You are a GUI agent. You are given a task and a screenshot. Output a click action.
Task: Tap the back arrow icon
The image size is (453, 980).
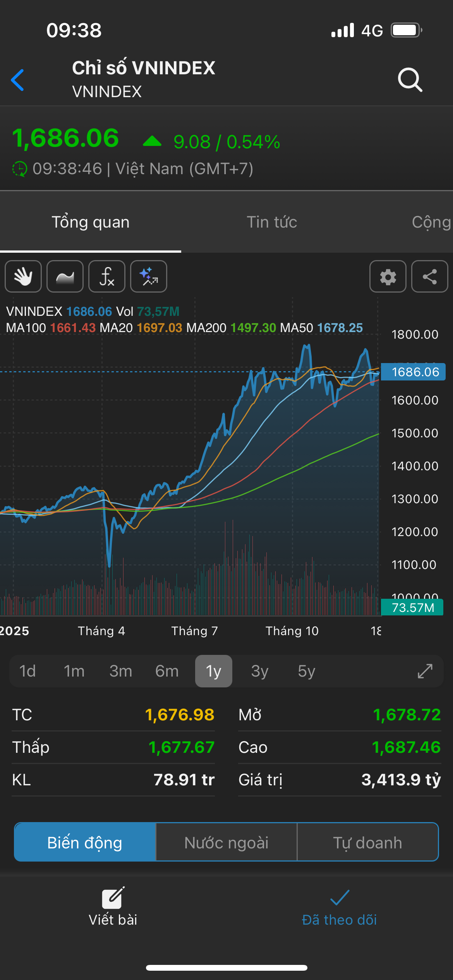(x=18, y=80)
